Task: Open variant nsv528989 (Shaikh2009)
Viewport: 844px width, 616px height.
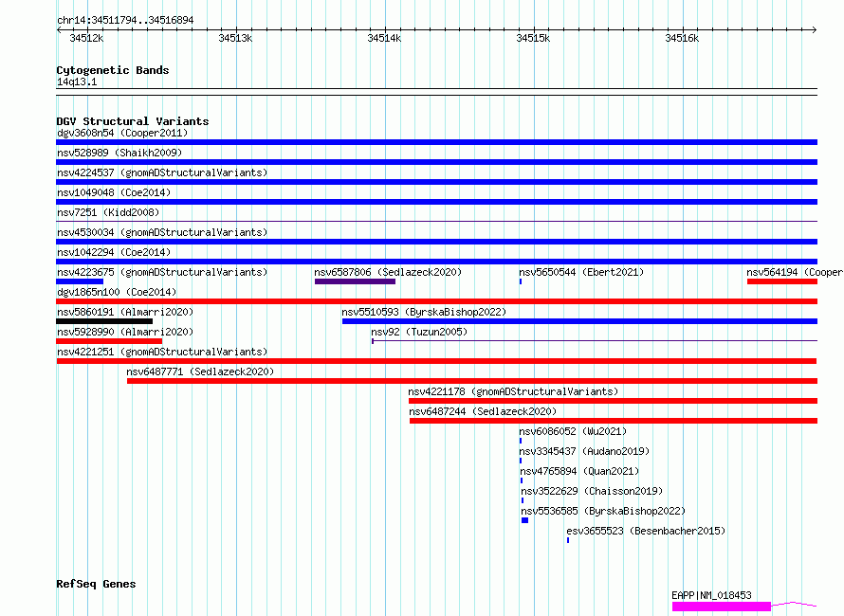Action: 119,153
